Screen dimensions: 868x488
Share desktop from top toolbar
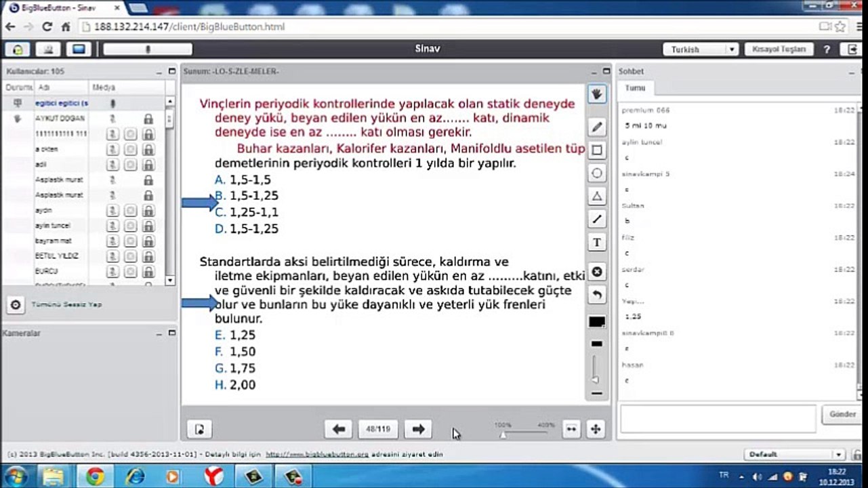79,49
